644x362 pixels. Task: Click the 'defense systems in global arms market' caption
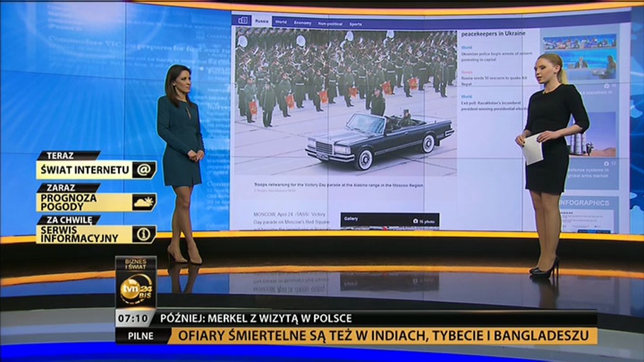click(x=587, y=172)
